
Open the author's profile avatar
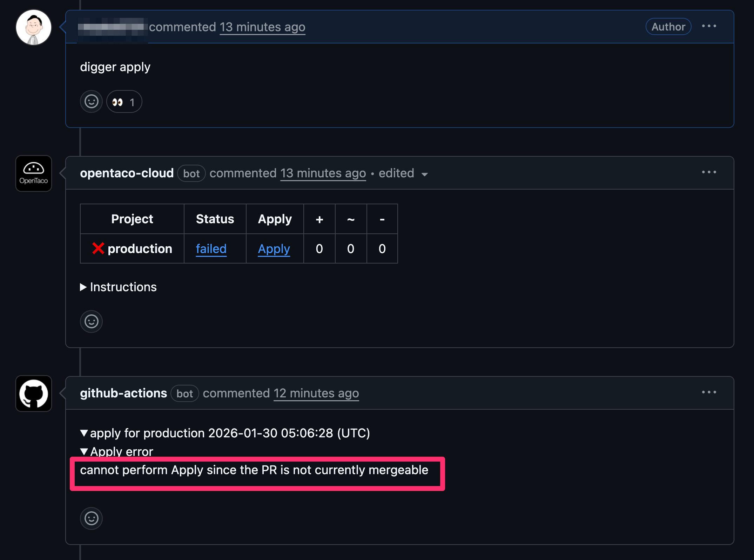[33, 27]
